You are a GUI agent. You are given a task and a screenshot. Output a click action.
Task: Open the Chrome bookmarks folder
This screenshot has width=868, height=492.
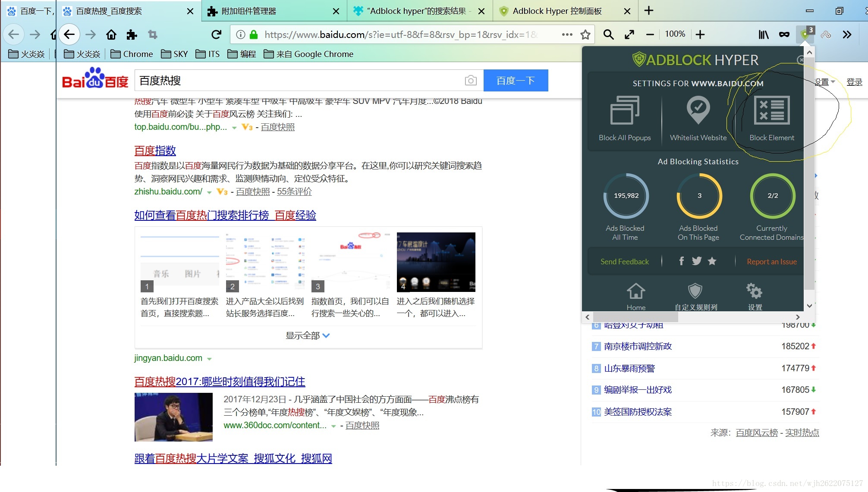coord(132,54)
